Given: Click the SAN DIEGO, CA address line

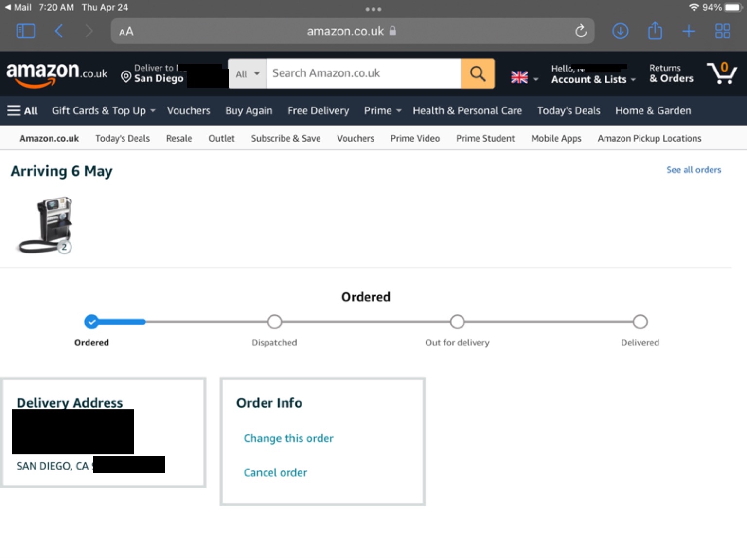Looking at the screenshot, I should coord(53,466).
